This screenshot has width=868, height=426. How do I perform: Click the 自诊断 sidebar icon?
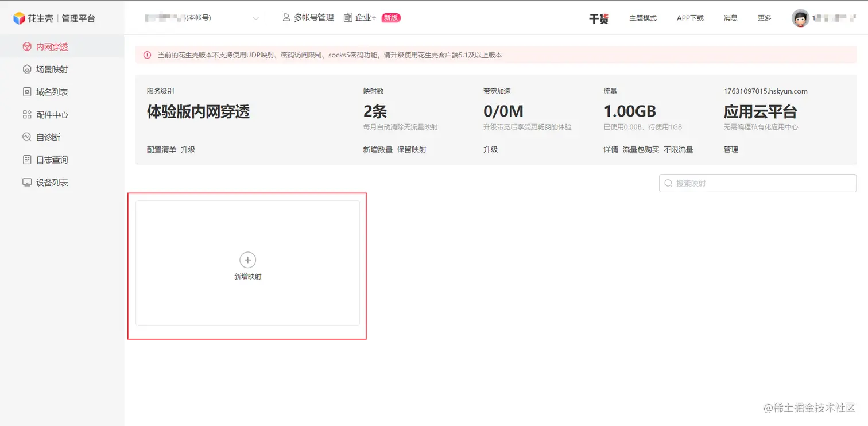(x=27, y=137)
